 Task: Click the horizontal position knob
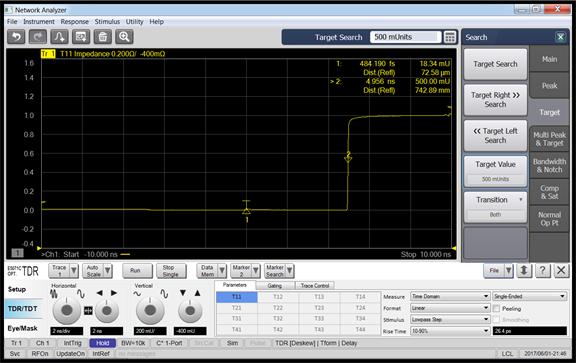click(107, 311)
